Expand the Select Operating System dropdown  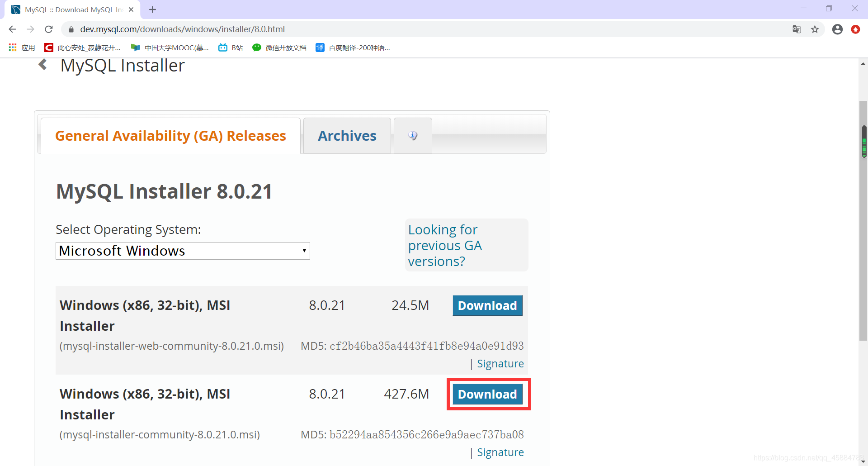click(x=183, y=251)
